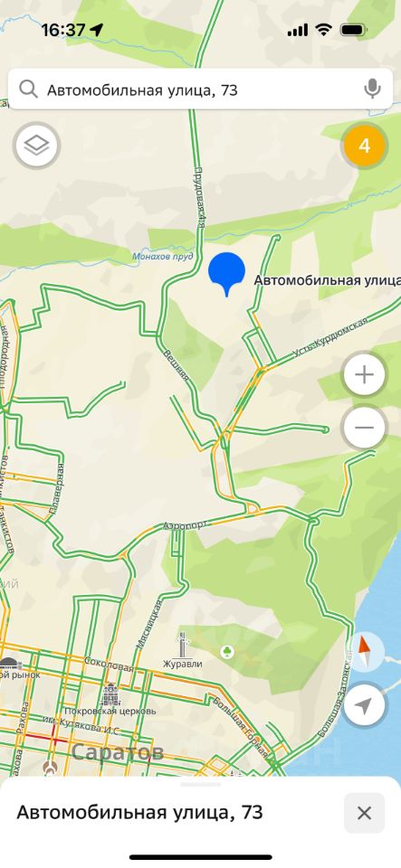Open the Автомобильная улица, 73 card title
401x868 pixels.
point(139,813)
